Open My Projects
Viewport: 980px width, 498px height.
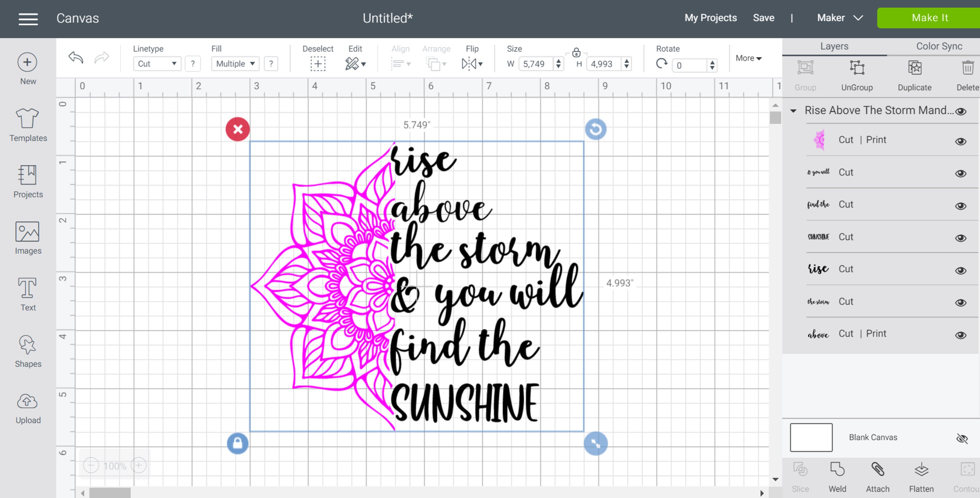[710, 18]
